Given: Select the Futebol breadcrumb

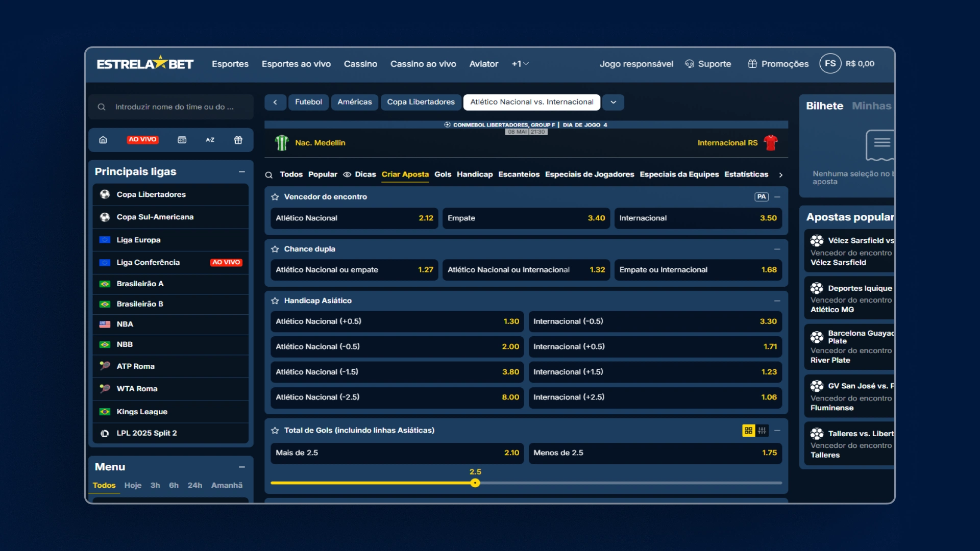Looking at the screenshot, I should click(308, 102).
